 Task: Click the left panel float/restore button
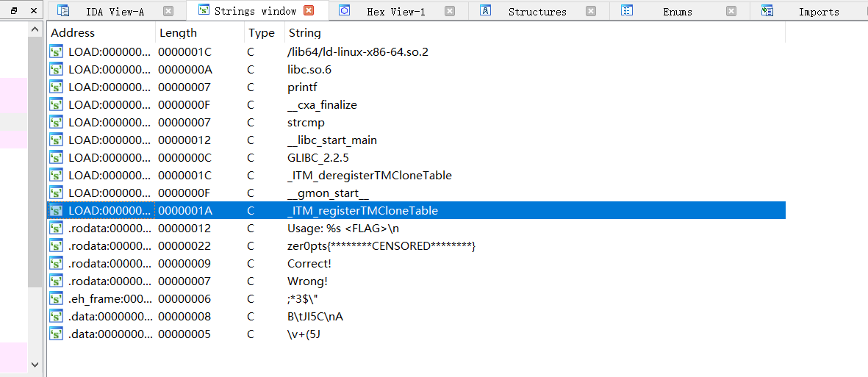[x=14, y=11]
